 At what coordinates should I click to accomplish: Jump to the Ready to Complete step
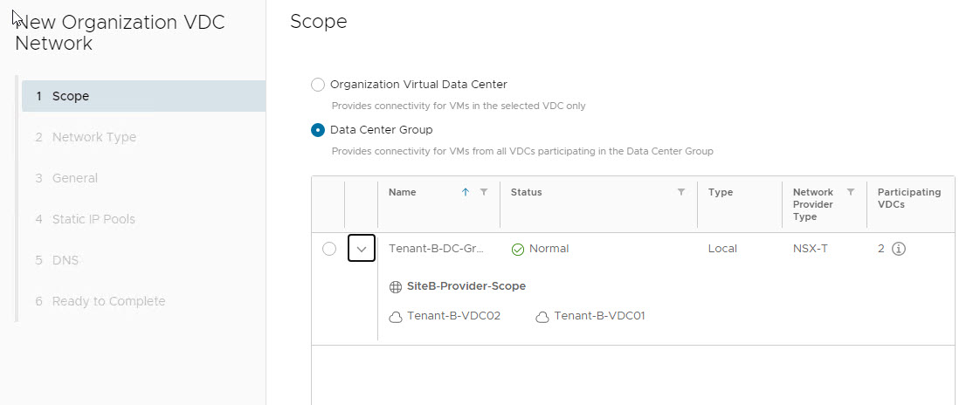[108, 301]
